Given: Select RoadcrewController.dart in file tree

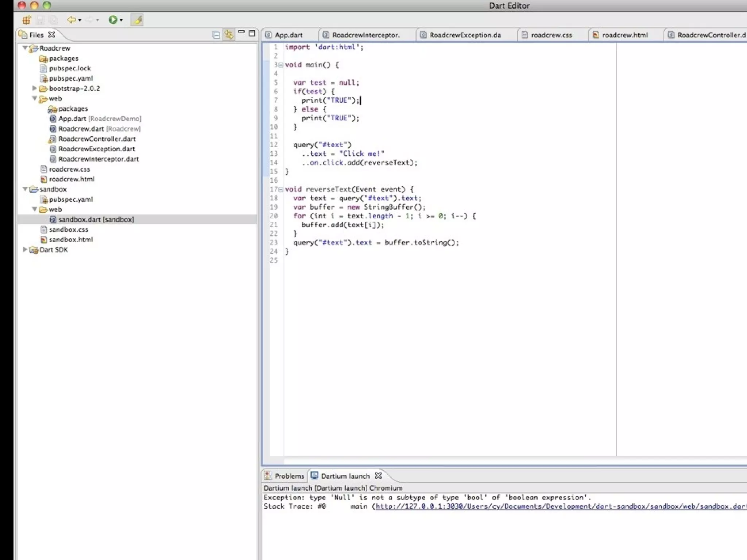Looking at the screenshot, I should pyautogui.click(x=97, y=139).
